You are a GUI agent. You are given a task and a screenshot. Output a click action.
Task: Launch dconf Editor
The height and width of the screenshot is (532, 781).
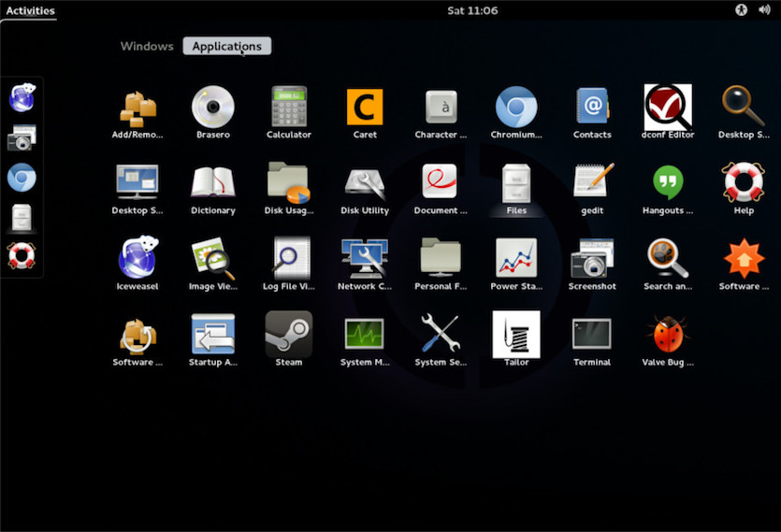668,112
